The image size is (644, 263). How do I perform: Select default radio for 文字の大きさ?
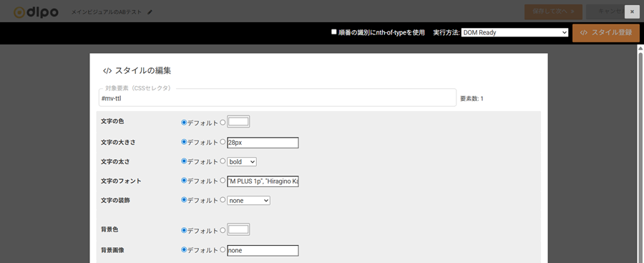[x=184, y=142]
